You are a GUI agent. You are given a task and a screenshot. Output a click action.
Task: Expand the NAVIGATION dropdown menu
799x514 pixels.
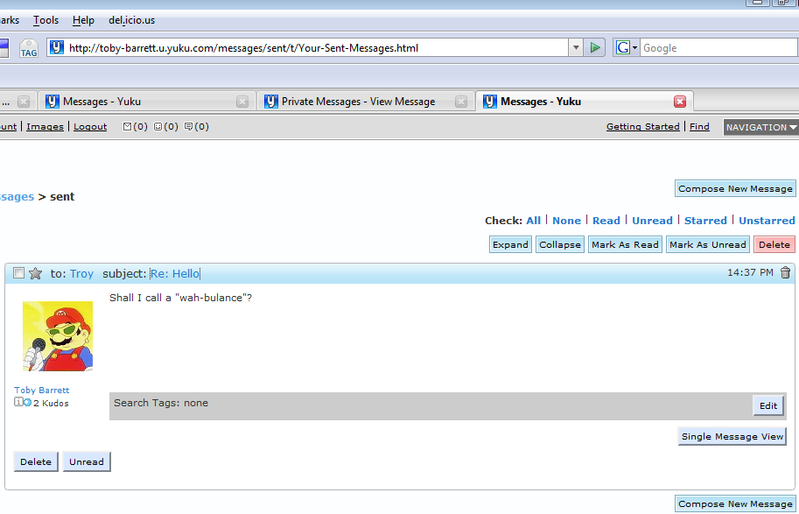point(761,127)
